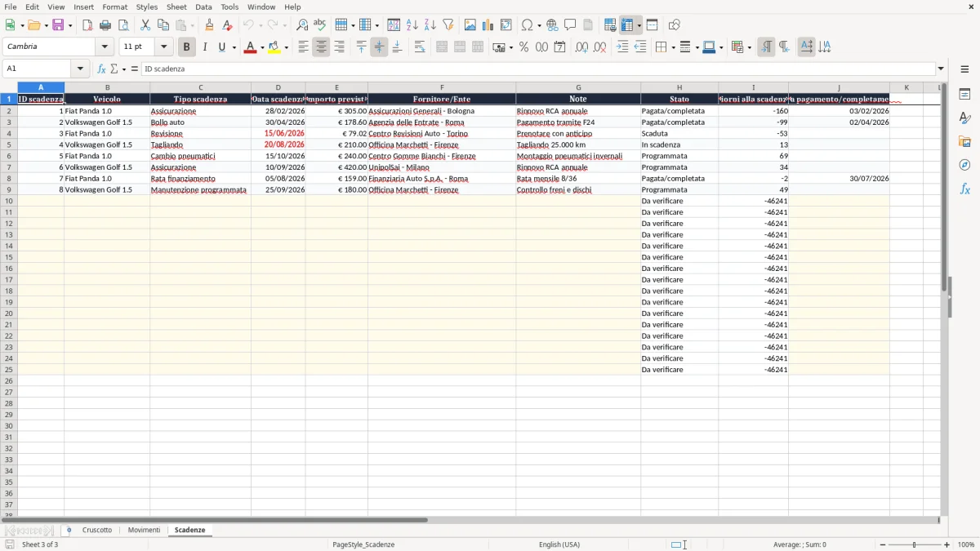Screen dimensions: 980x551
Task: Open the Function Wizard
Action: pyautogui.click(x=101, y=69)
